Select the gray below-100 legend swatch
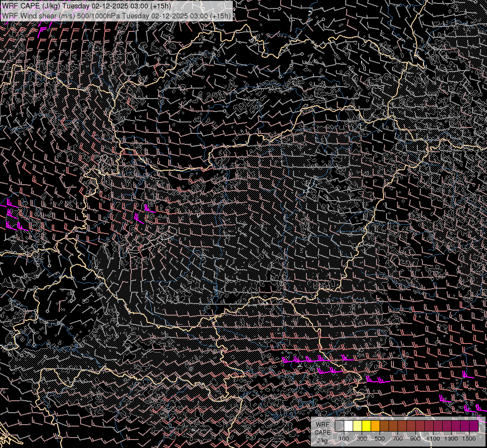Screen dimensions: 487x448 pyautogui.click(x=339, y=426)
